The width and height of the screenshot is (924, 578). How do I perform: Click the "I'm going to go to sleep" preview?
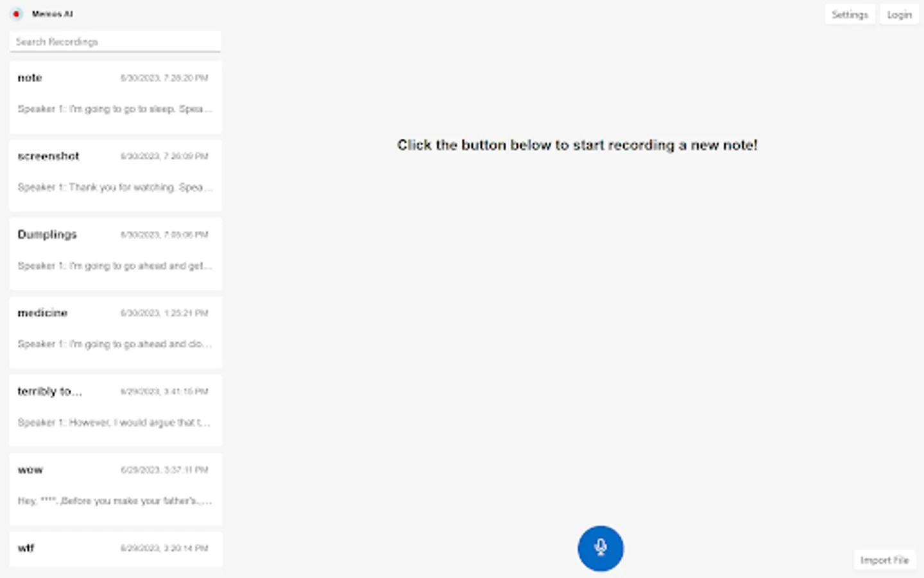point(115,109)
